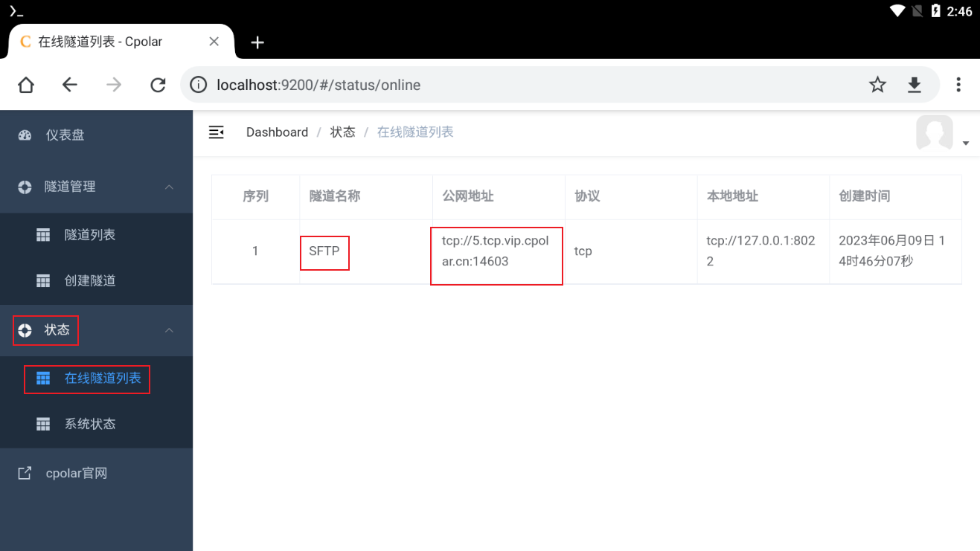Collapse 隧道管理 using its chevron

(169, 187)
